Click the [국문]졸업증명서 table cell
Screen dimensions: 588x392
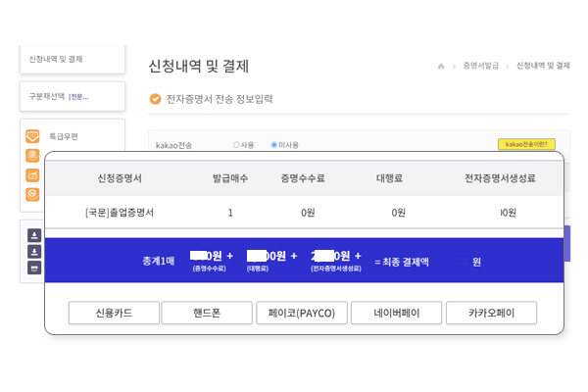(x=120, y=213)
